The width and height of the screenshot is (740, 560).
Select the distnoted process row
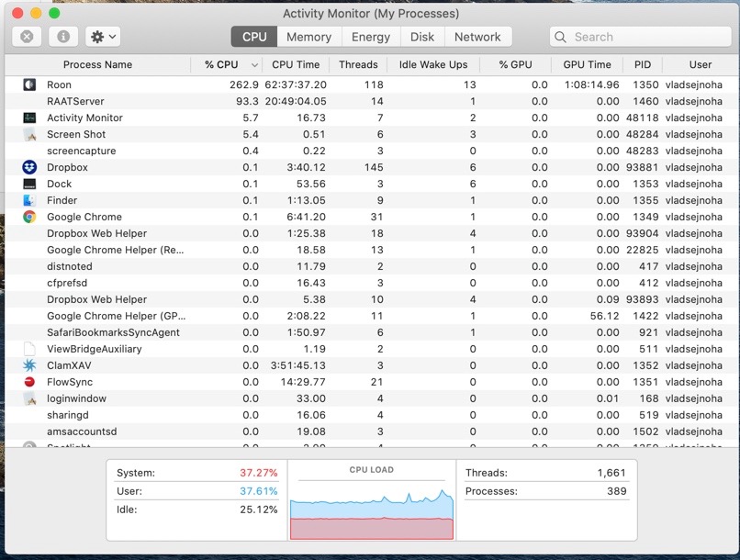coord(372,266)
